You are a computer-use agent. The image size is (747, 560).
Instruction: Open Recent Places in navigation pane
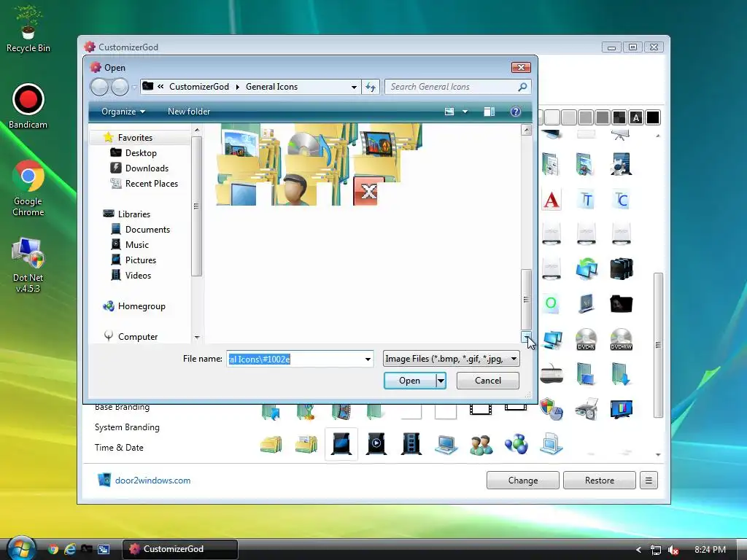point(152,183)
